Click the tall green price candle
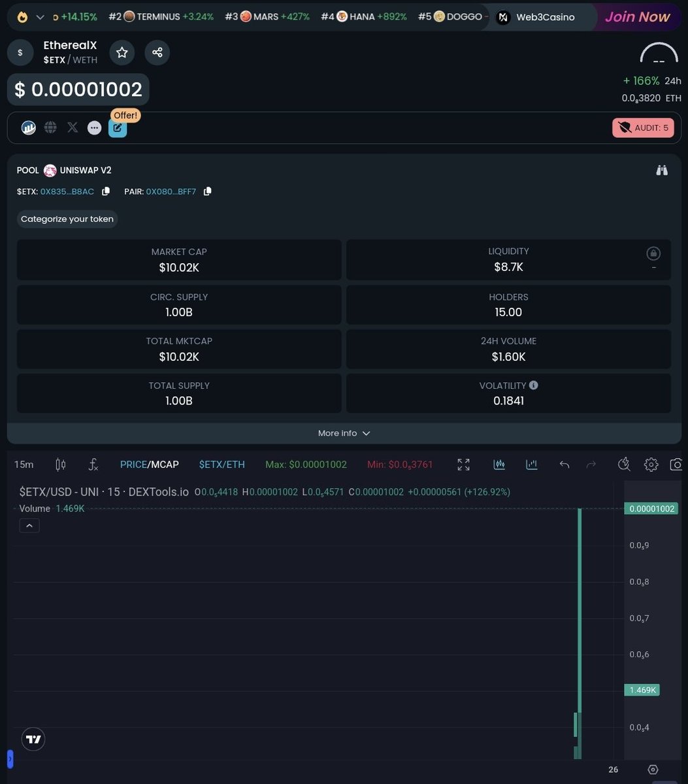The image size is (688, 784). tap(580, 610)
